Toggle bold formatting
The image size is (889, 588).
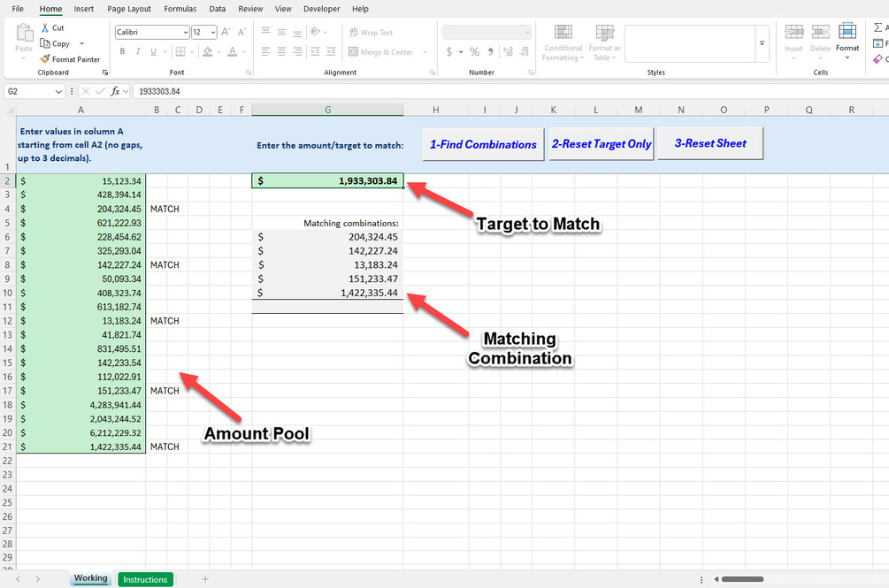pyautogui.click(x=122, y=51)
